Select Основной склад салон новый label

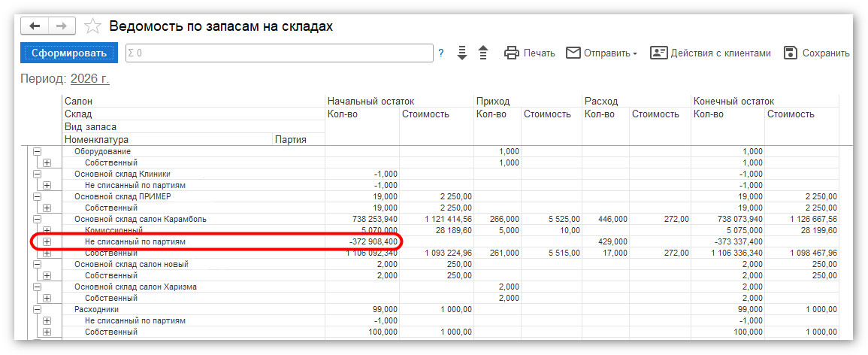coord(132,264)
